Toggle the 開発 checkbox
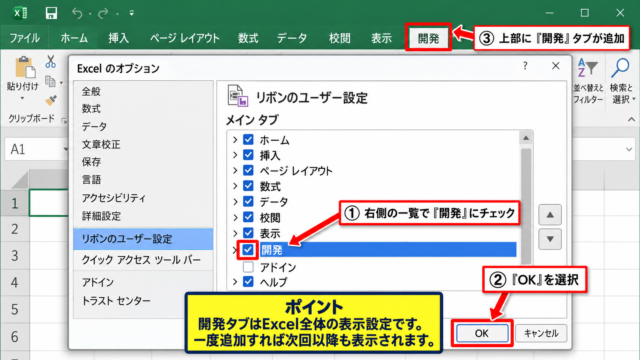Image resolution: width=640 pixels, height=360 pixels. (248, 250)
